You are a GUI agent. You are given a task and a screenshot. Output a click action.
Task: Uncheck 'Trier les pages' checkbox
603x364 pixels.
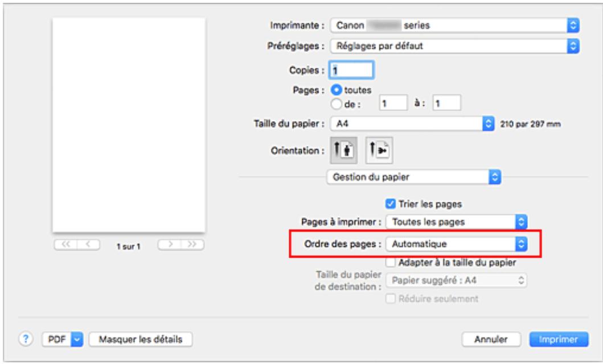[391, 204]
